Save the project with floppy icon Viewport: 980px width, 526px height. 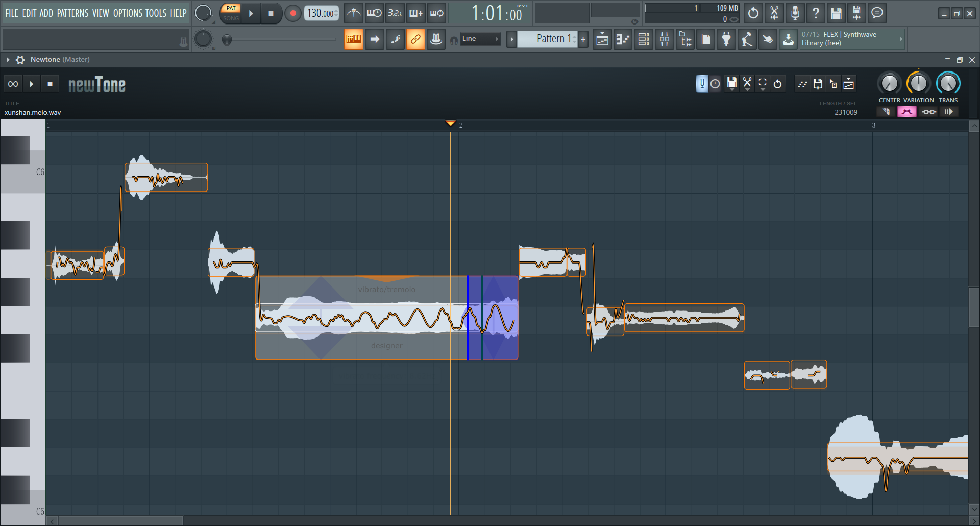click(x=836, y=13)
